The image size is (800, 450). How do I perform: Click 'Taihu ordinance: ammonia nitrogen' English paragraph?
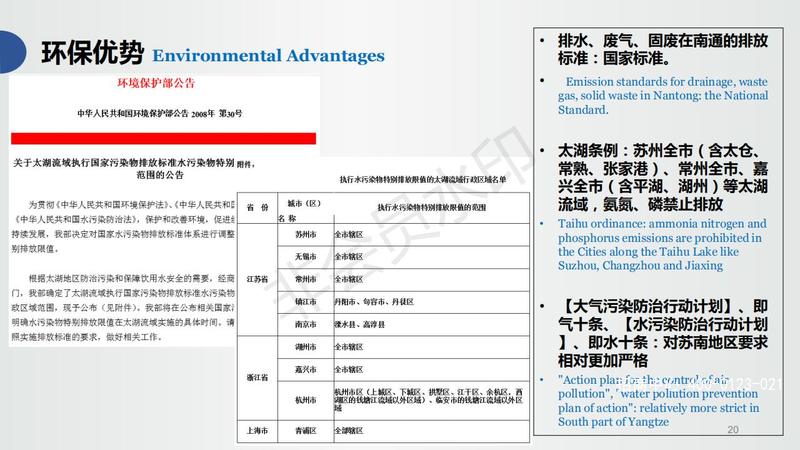pos(662,244)
